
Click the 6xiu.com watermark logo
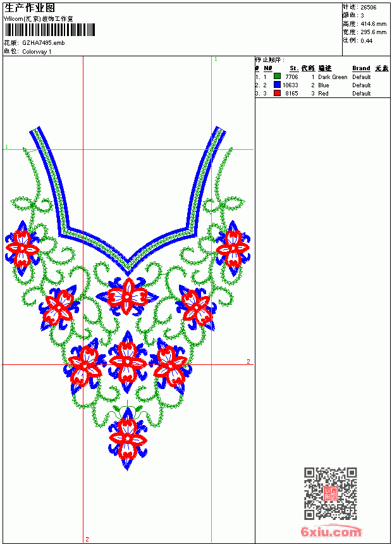(x=331, y=531)
